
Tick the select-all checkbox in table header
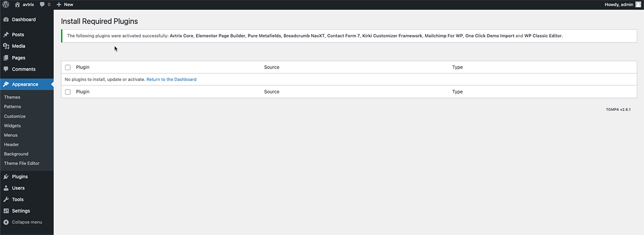[68, 68]
